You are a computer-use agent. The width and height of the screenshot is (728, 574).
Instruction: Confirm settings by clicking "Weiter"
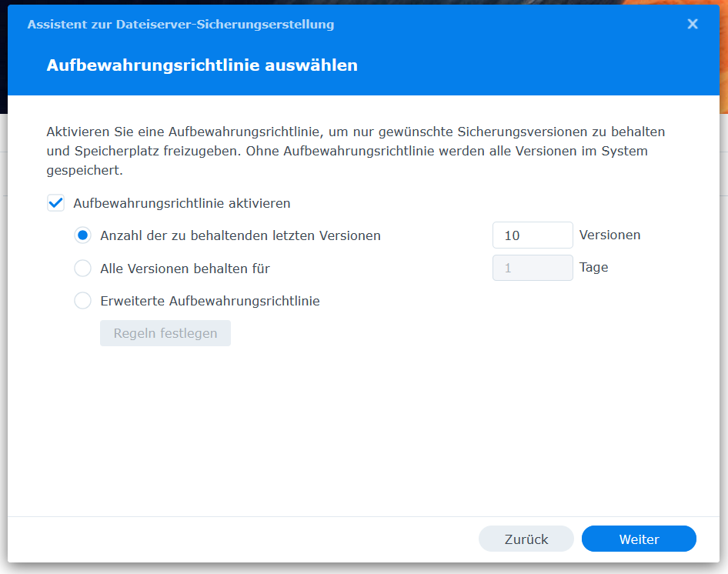click(x=639, y=539)
